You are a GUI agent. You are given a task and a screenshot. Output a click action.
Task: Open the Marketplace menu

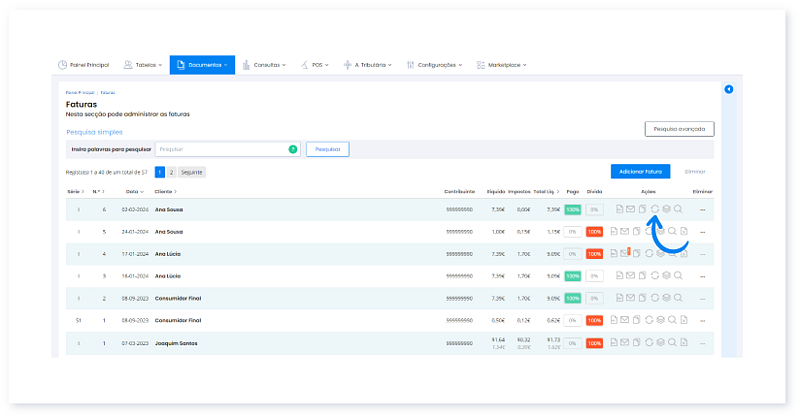click(502, 65)
